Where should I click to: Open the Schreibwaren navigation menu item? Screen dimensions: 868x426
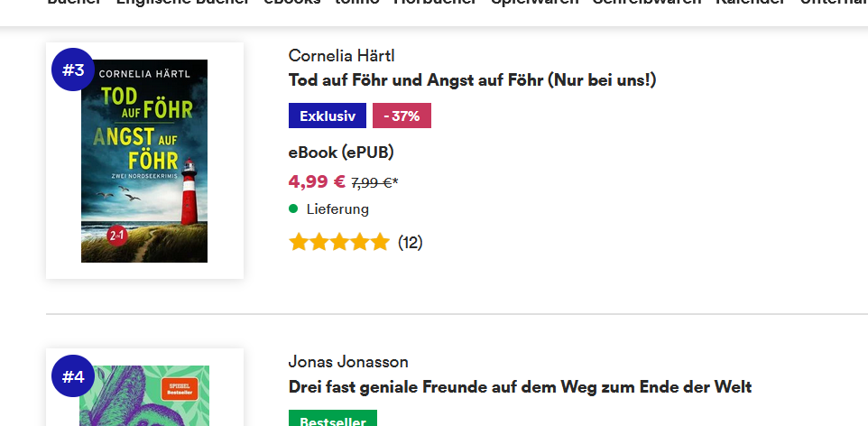647,3
